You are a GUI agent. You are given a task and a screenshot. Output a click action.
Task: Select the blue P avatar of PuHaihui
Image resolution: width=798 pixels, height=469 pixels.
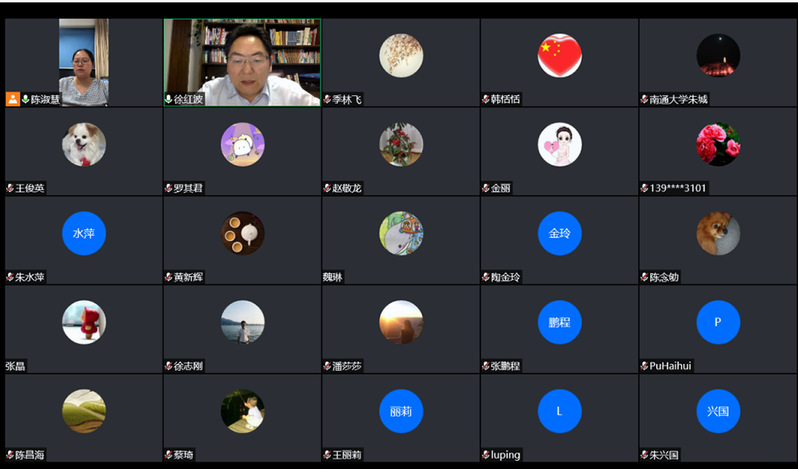coord(718,322)
